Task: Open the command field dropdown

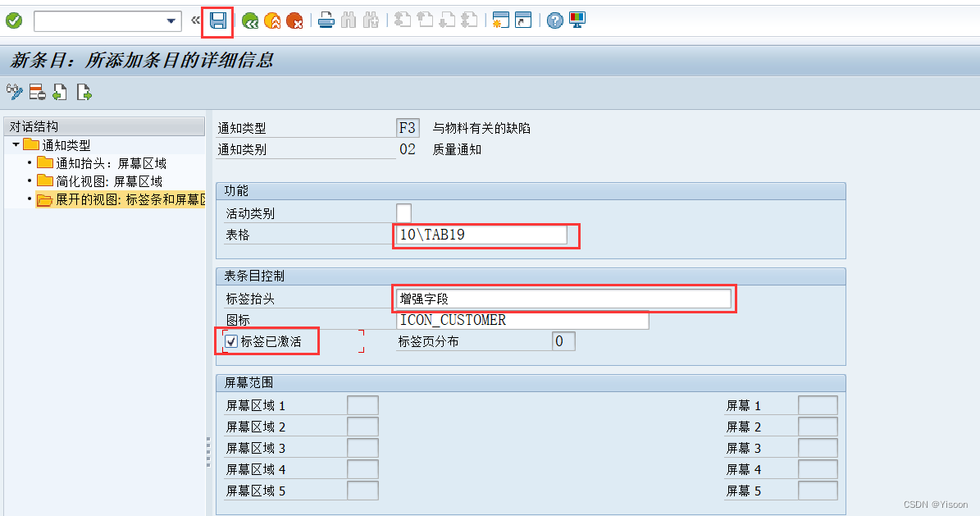Action: pyautogui.click(x=170, y=21)
